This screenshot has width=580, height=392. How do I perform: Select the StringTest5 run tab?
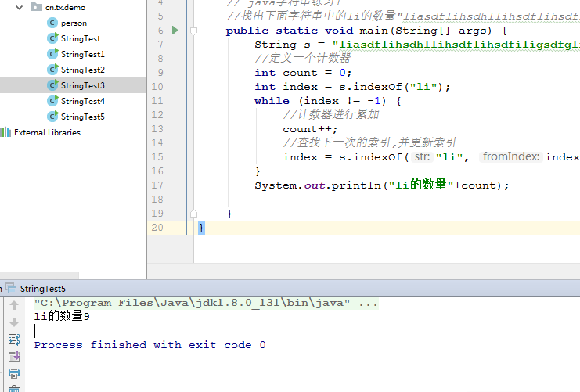pos(42,289)
